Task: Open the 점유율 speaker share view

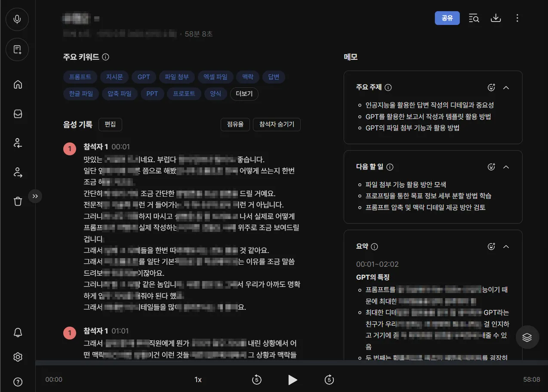Action: [235, 124]
